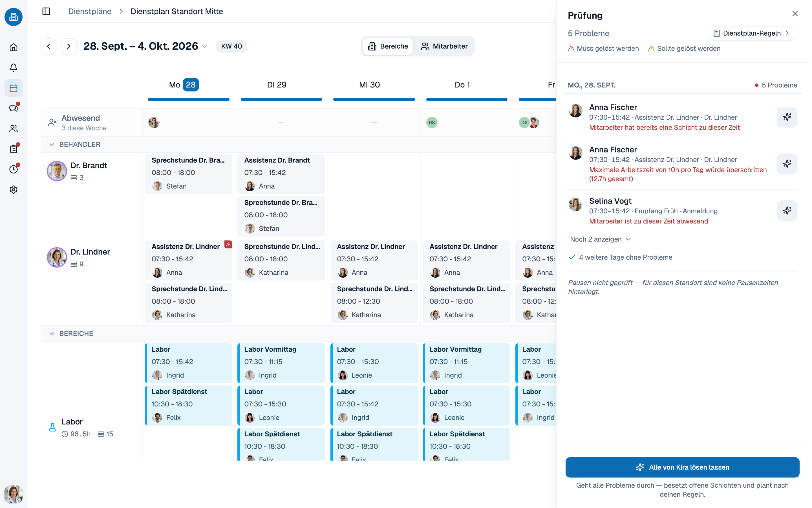Let Kira solve Selina Vogt's absence problem

[787, 211]
